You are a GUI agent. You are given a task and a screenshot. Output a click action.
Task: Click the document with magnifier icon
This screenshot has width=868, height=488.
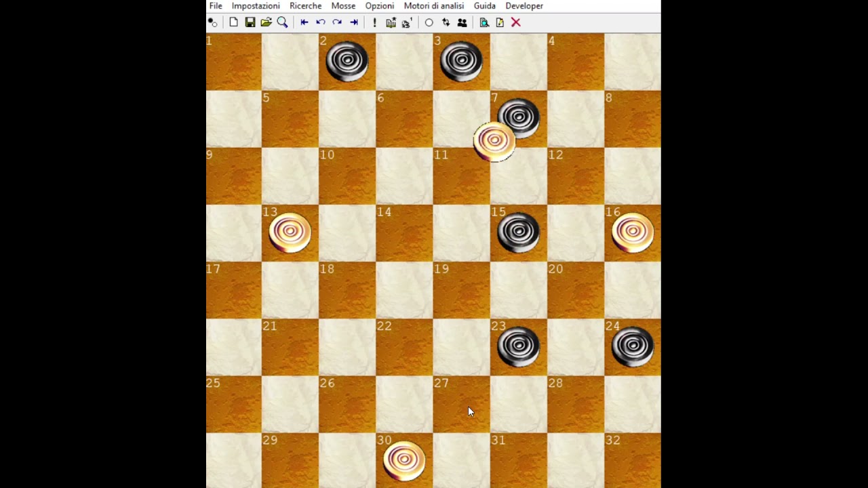484,22
